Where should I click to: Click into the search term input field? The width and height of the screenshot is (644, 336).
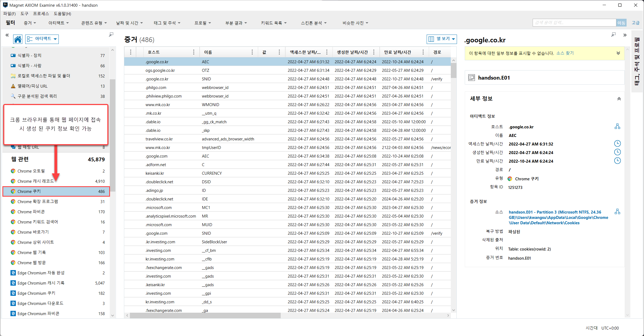click(574, 23)
